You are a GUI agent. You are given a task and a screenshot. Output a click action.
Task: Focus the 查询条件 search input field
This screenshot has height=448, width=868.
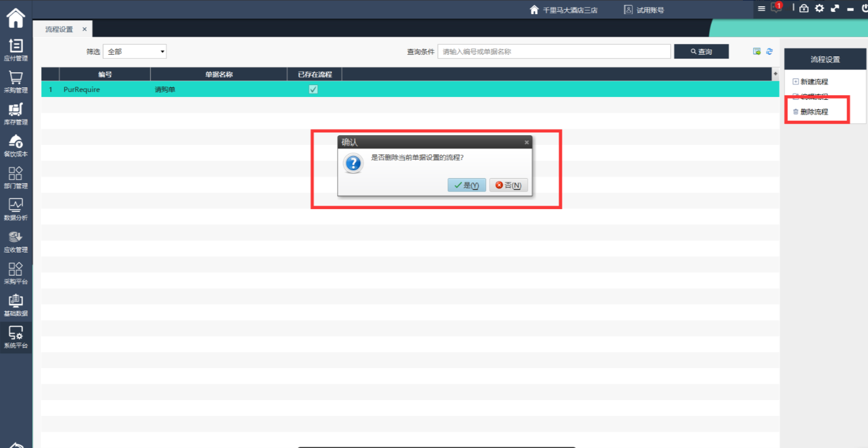[x=553, y=52]
